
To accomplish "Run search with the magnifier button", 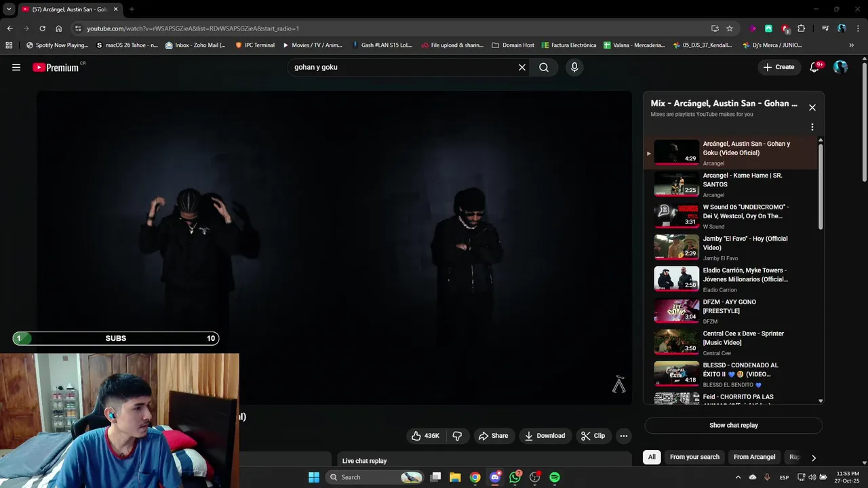I will click(544, 67).
